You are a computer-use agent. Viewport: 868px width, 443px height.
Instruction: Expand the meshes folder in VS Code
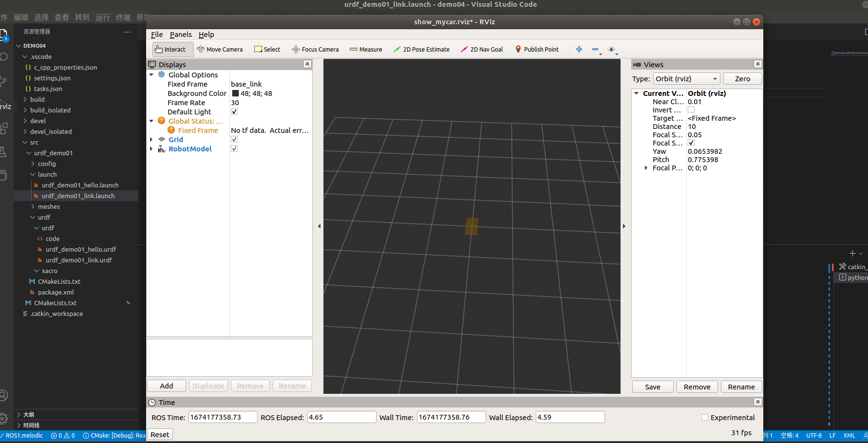coord(49,206)
